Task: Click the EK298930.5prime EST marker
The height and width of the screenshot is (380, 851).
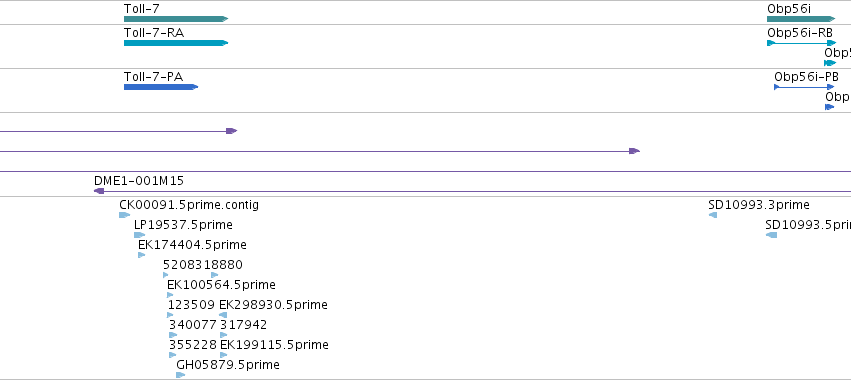Action: (x=223, y=315)
